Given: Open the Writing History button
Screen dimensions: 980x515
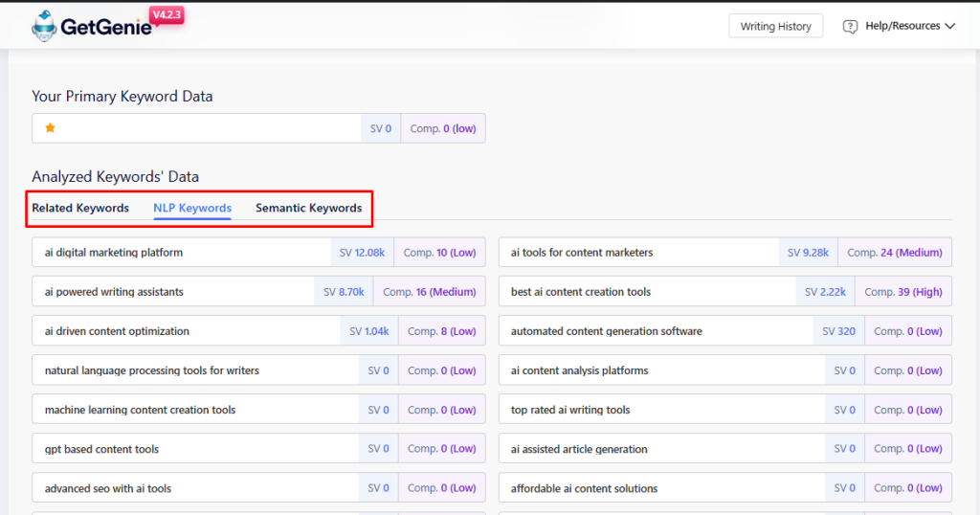Looking at the screenshot, I should 775,27.
